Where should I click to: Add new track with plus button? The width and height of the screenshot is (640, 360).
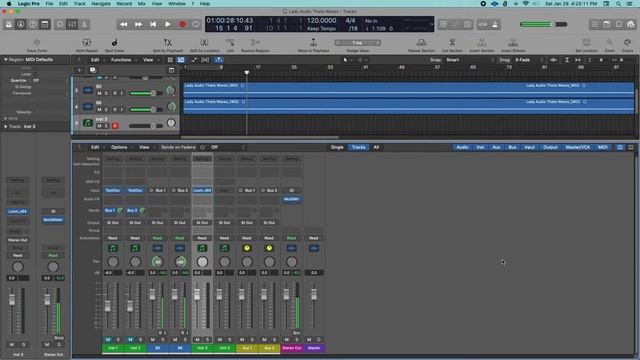pos(80,70)
